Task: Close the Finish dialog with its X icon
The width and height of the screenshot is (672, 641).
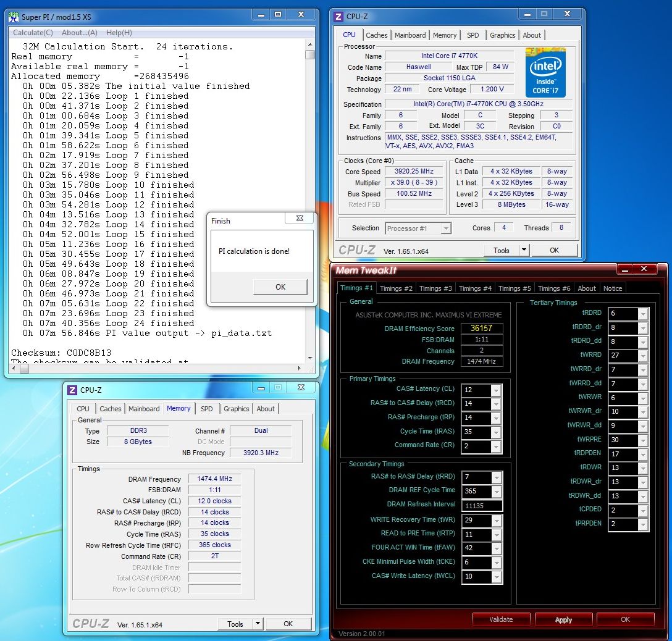Action: 300,219
